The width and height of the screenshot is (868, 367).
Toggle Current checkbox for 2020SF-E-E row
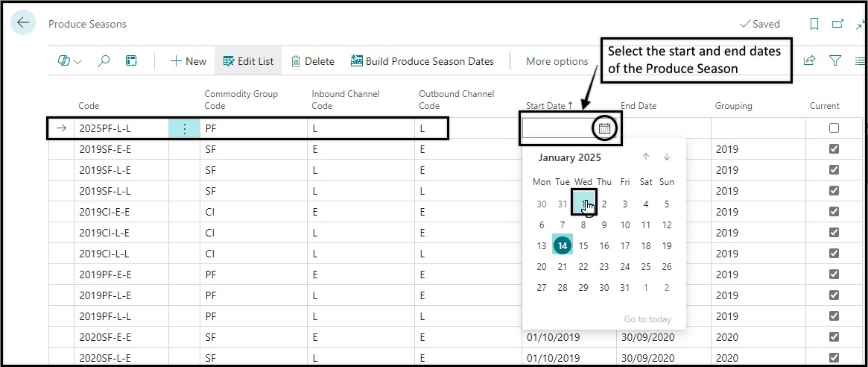coord(834,336)
